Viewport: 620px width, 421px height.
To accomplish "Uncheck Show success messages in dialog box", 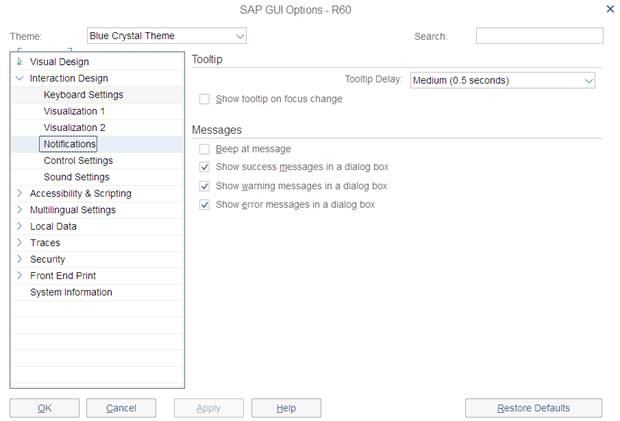I will [x=205, y=167].
